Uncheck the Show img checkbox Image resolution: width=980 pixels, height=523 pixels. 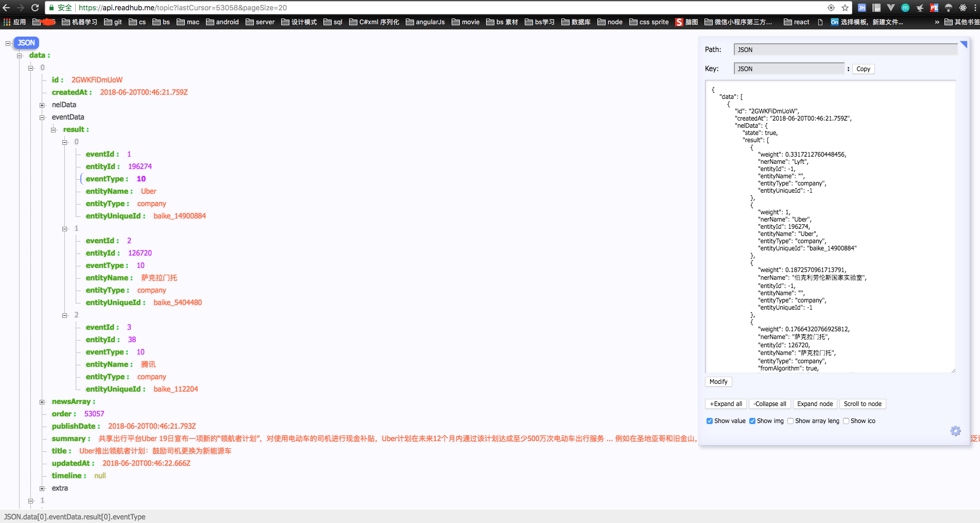[x=752, y=421]
